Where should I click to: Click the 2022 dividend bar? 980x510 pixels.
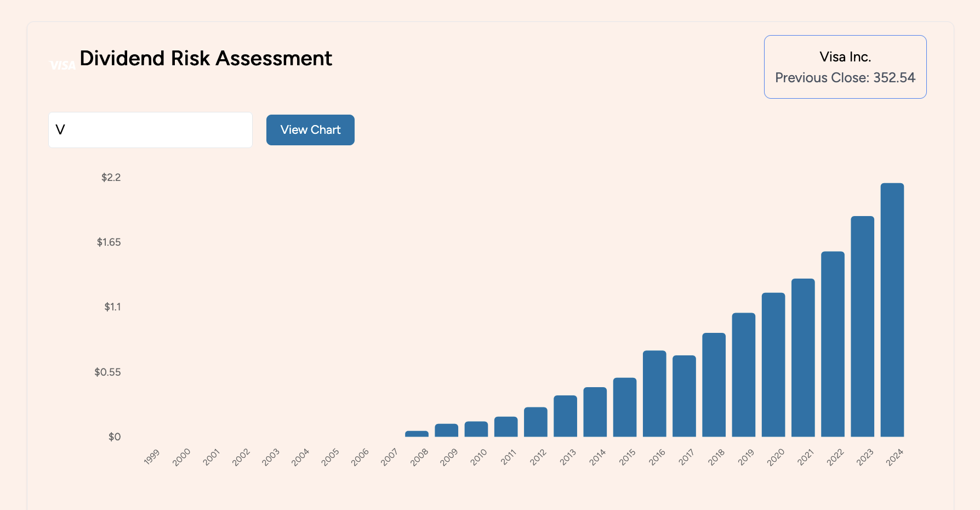coord(833,344)
